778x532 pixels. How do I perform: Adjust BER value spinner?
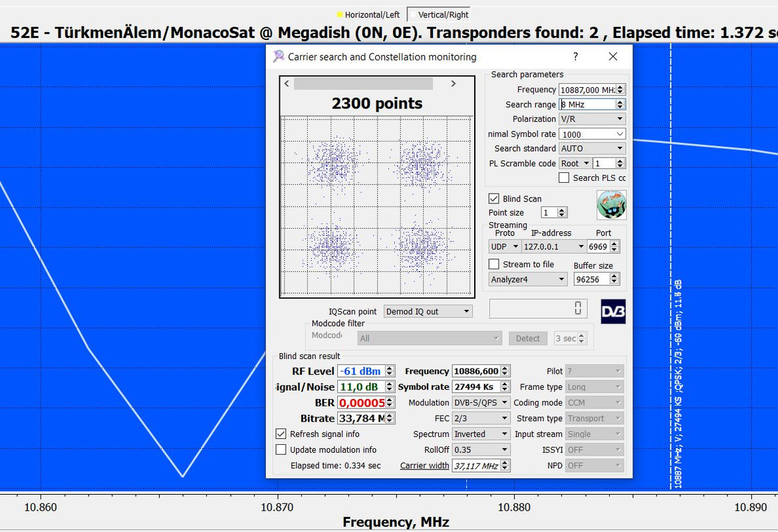click(390, 402)
